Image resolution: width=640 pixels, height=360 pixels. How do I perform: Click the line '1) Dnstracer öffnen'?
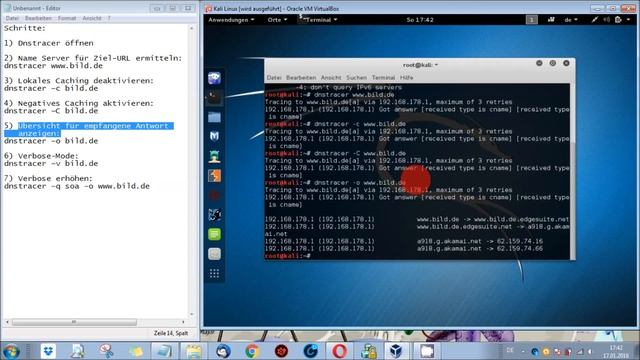click(49, 43)
